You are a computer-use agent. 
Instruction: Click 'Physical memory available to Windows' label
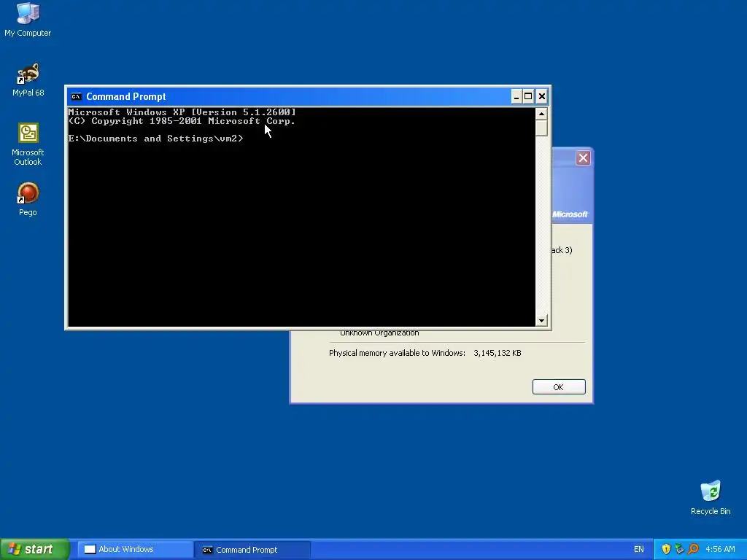coord(397,354)
